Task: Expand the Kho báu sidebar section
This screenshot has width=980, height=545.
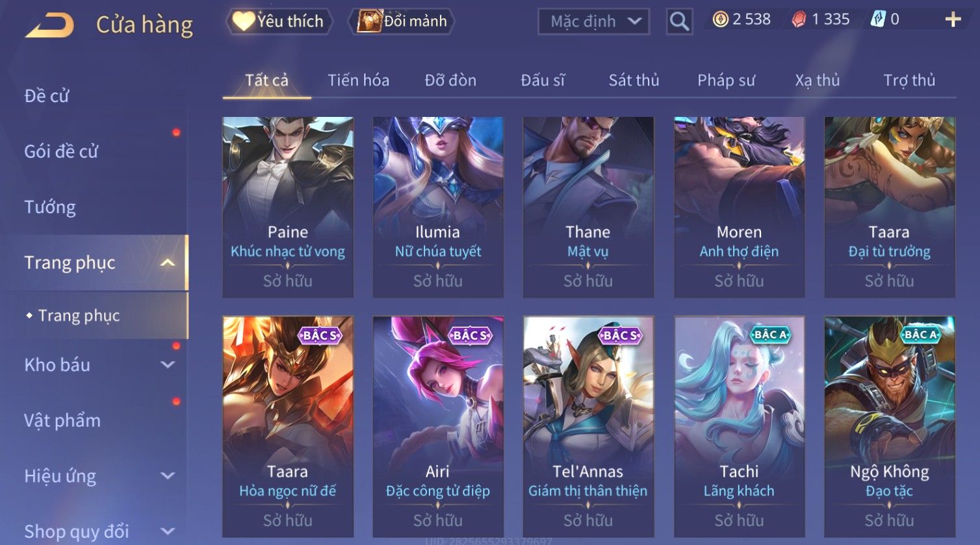Action: (168, 365)
